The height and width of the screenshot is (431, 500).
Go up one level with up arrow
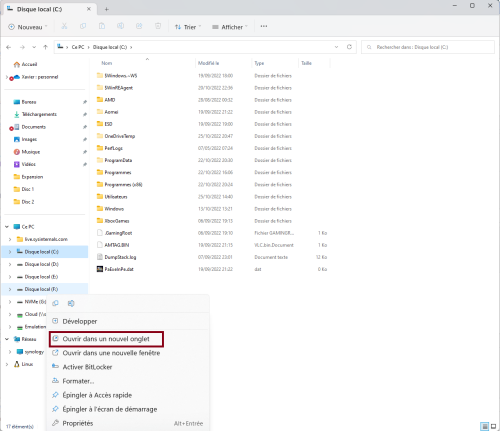45,47
